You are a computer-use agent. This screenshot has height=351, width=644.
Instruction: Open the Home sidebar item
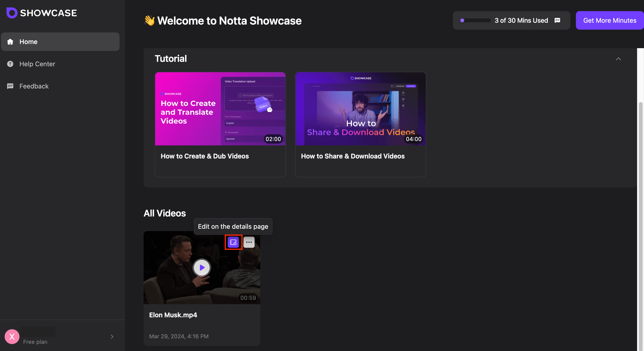60,42
